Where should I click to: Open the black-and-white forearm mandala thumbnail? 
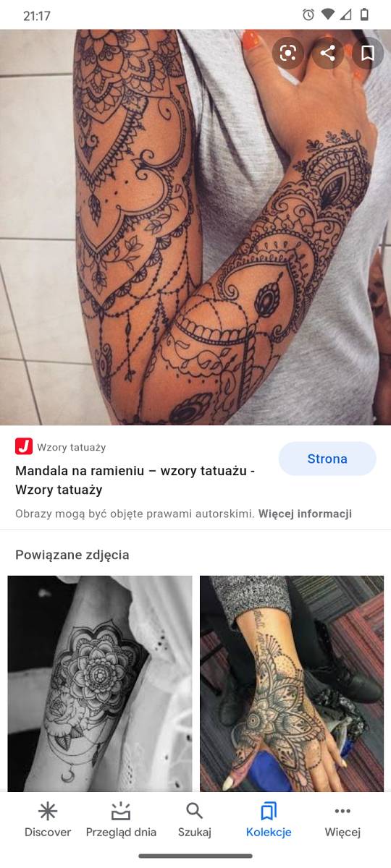(100, 684)
